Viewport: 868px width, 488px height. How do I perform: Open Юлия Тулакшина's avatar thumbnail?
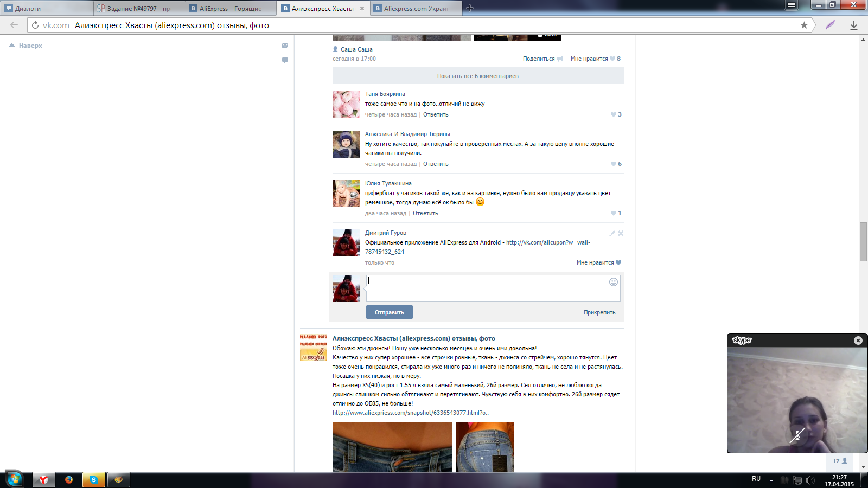click(346, 194)
